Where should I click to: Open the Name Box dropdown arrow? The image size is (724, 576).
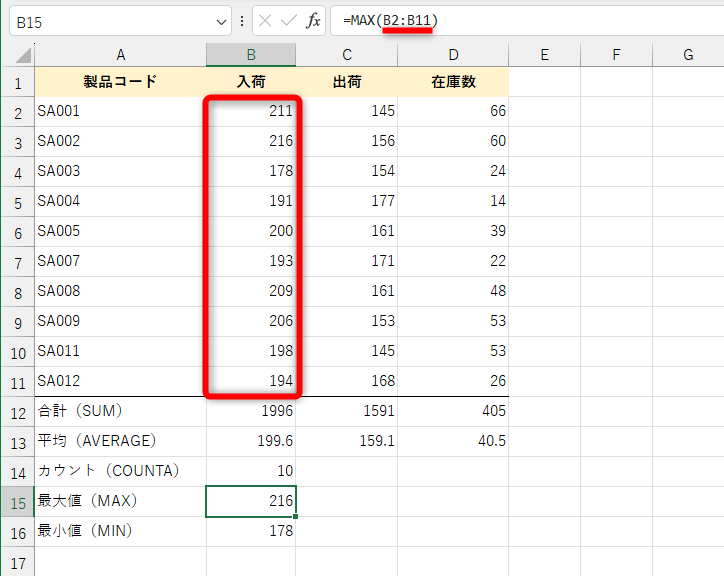[x=221, y=22]
